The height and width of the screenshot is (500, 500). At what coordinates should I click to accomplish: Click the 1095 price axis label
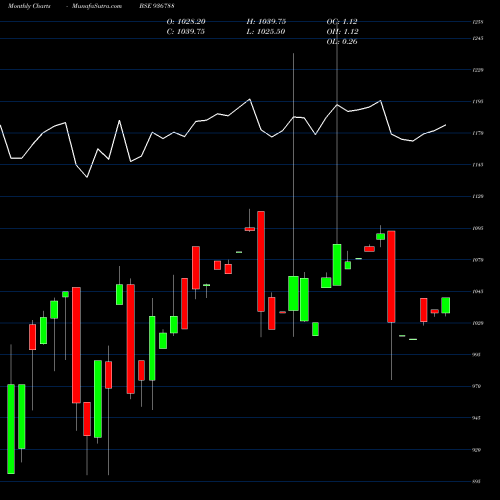click(x=478, y=229)
